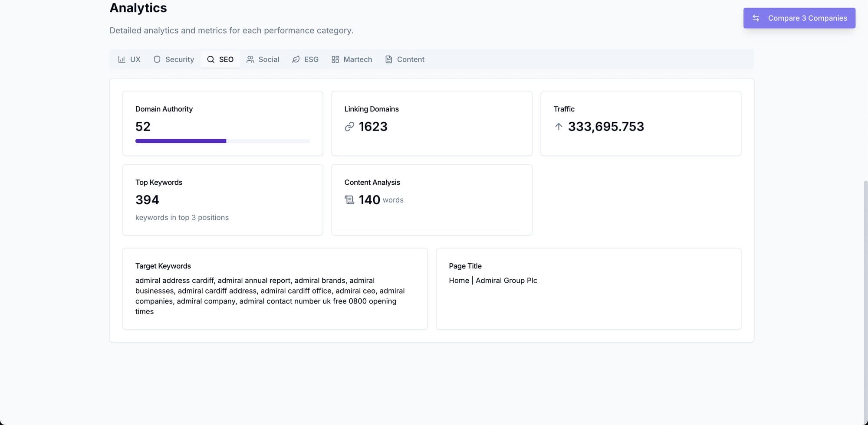The width and height of the screenshot is (868, 425).
Task: Click the document icon beside Content
Action: tap(389, 59)
